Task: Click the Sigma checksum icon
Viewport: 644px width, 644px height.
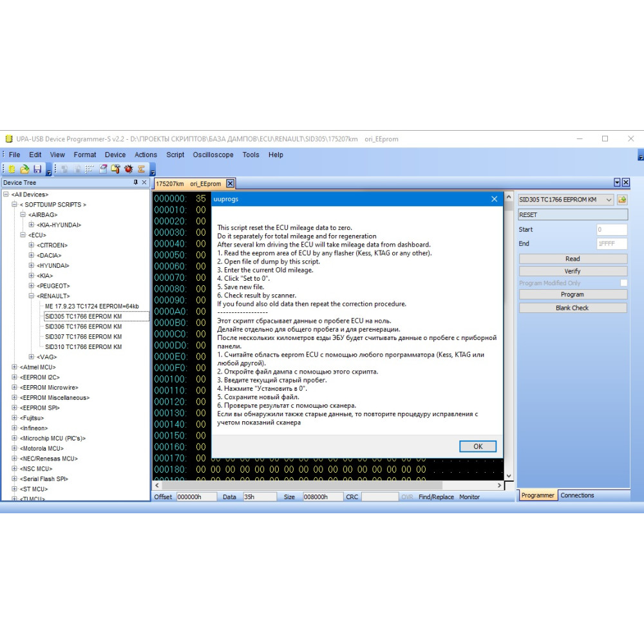Action: pyautogui.click(x=141, y=169)
